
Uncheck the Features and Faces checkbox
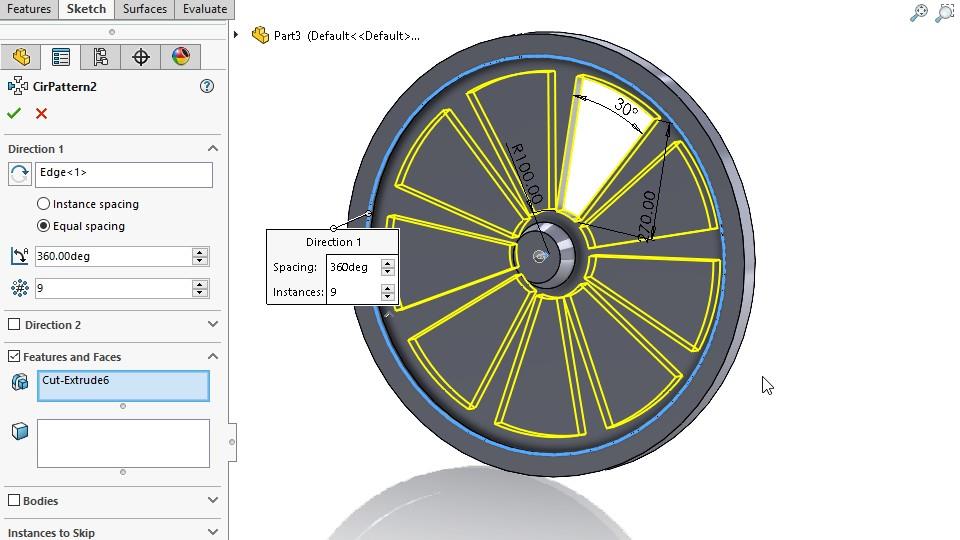coord(14,356)
